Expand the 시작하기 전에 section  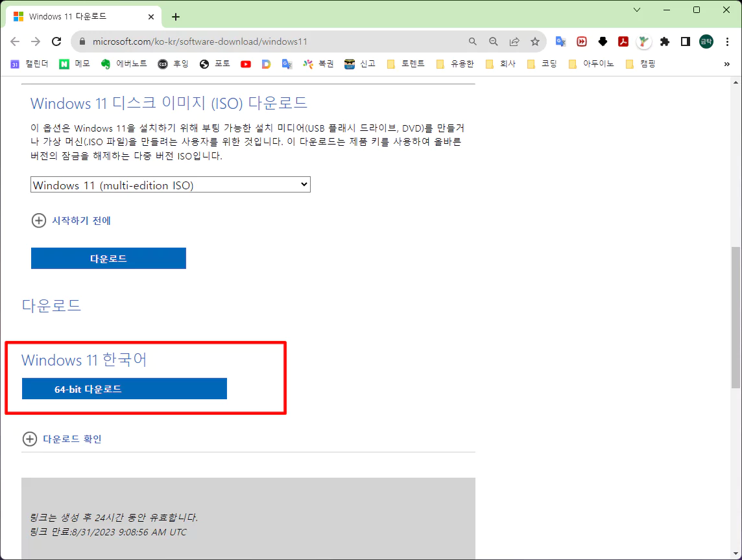(71, 220)
